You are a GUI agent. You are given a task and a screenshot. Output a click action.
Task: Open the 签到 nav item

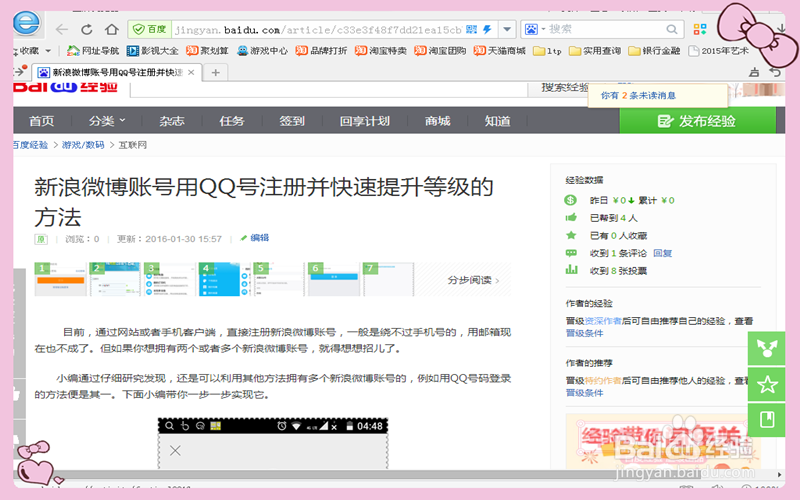click(x=292, y=121)
